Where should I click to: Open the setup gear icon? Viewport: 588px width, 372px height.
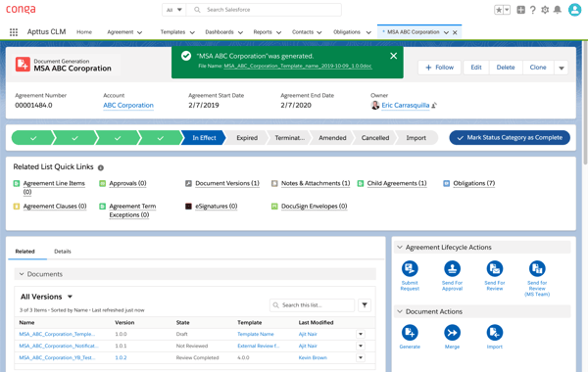tap(545, 10)
